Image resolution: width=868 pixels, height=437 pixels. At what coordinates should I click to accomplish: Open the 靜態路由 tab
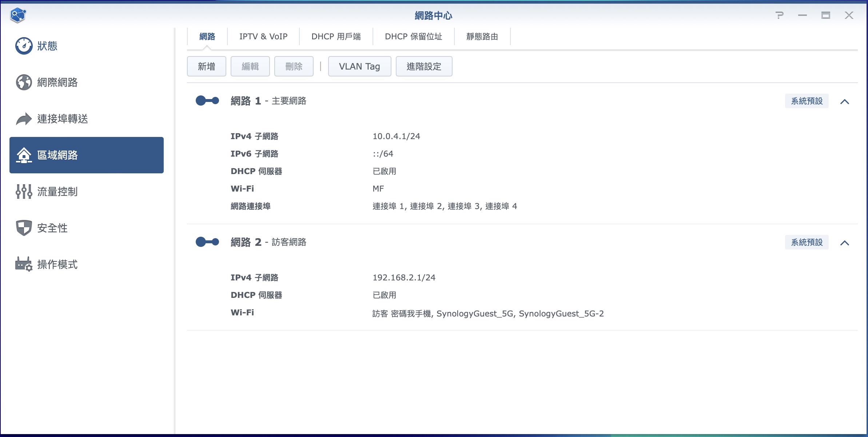[482, 36]
